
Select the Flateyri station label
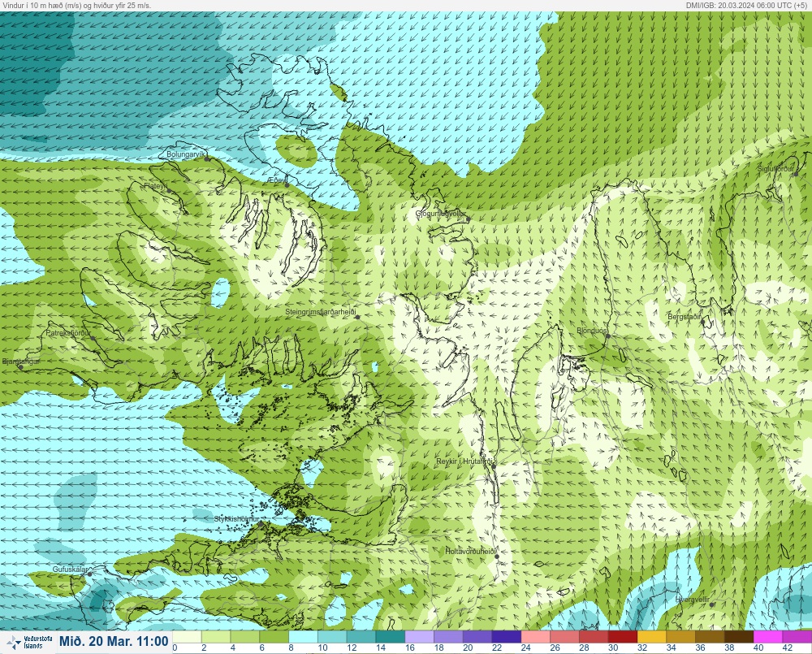click(155, 185)
